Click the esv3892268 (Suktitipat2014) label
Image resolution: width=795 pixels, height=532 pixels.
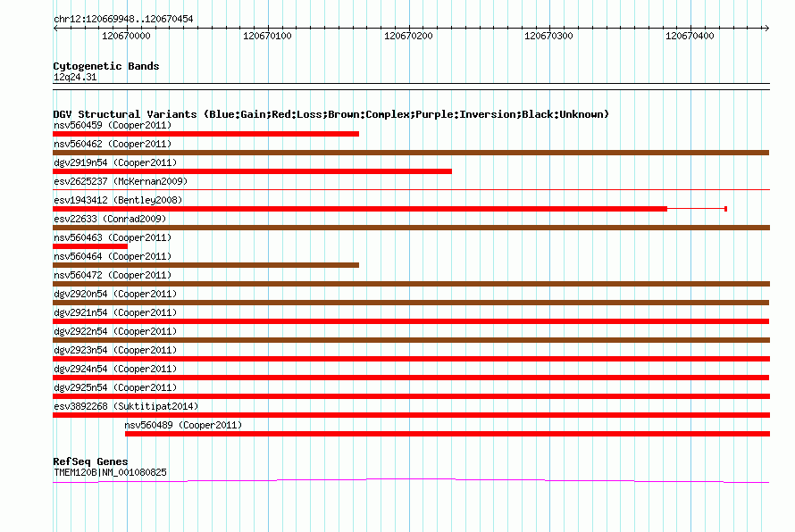tap(126, 406)
